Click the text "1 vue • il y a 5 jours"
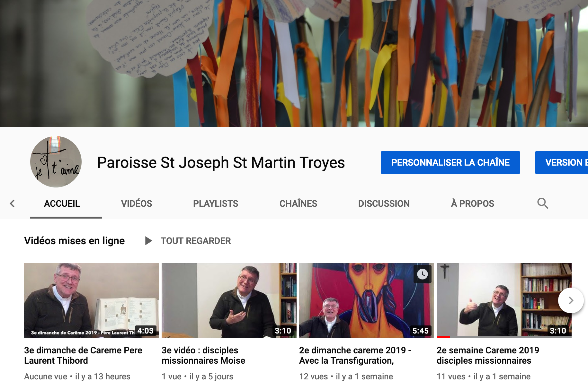The height and width of the screenshot is (389, 588). (197, 376)
